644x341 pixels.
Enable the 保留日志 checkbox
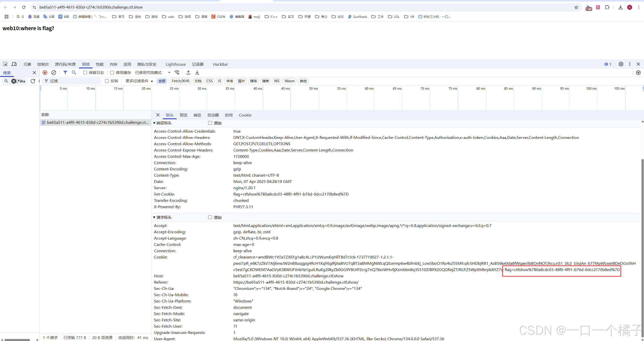pyautogui.click(x=85, y=72)
